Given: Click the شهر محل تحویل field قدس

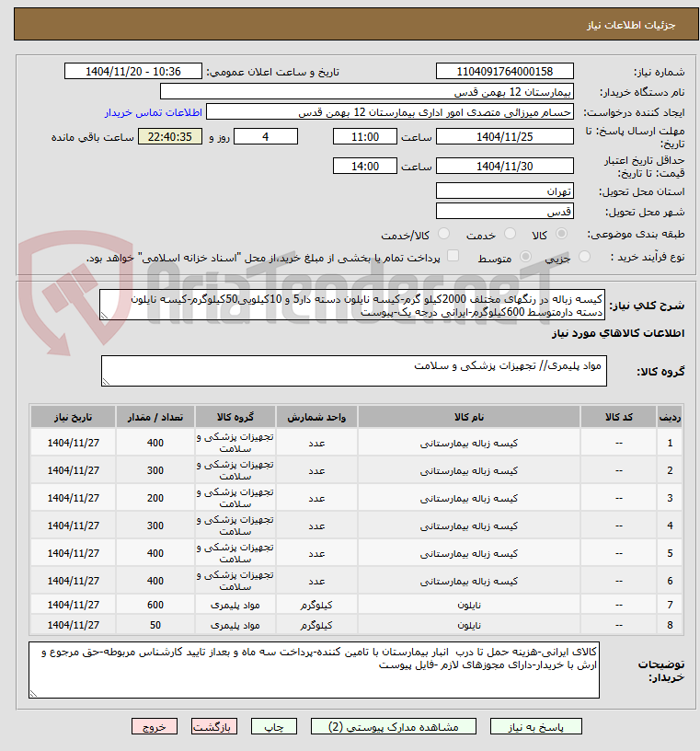Looking at the screenshot, I should click(x=505, y=212).
